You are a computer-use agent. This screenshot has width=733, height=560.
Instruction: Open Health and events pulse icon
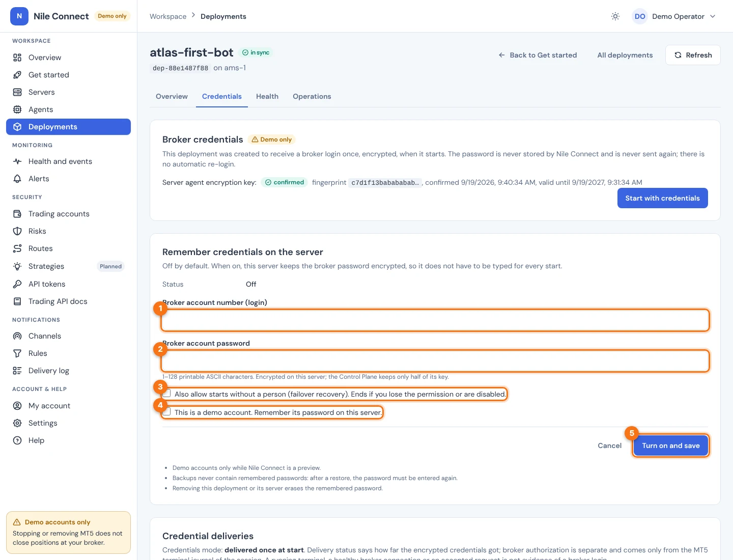point(17,161)
